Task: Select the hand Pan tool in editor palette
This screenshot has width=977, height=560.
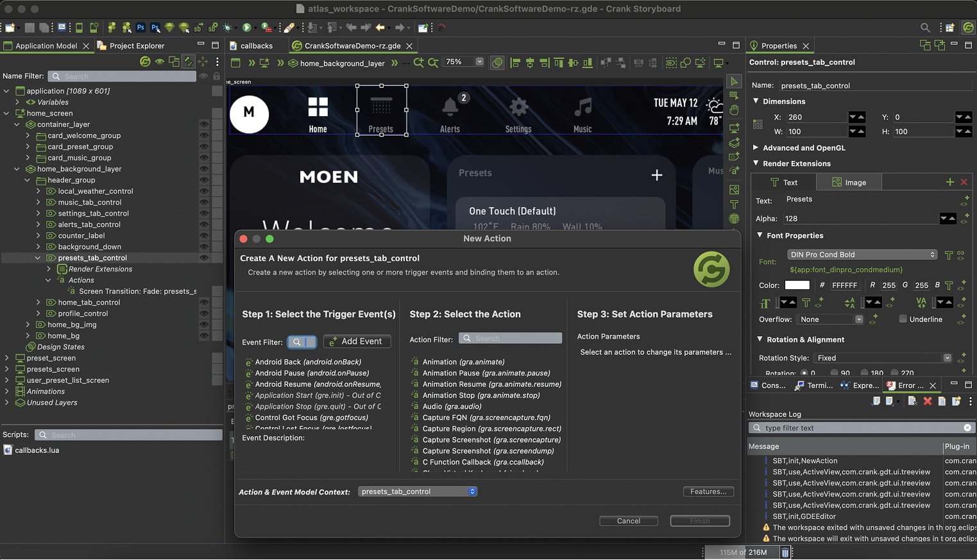Action: coord(735,110)
